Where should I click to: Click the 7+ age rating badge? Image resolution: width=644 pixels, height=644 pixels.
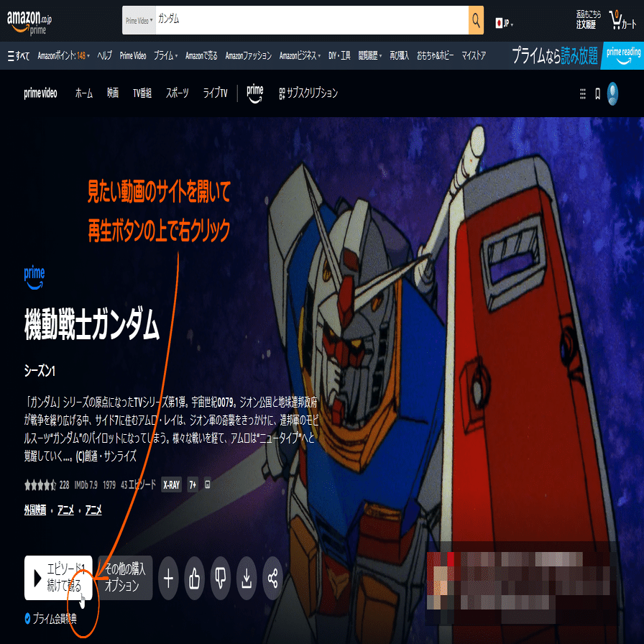click(193, 485)
